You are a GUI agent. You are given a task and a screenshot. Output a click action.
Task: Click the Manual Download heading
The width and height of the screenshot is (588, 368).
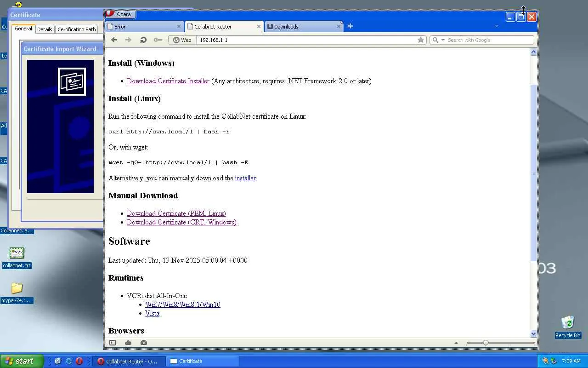click(x=143, y=195)
